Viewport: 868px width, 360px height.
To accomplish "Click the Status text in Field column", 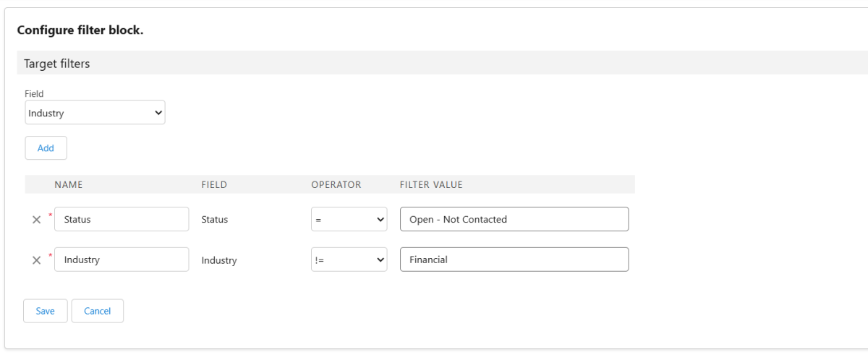I will (x=215, y=220).
